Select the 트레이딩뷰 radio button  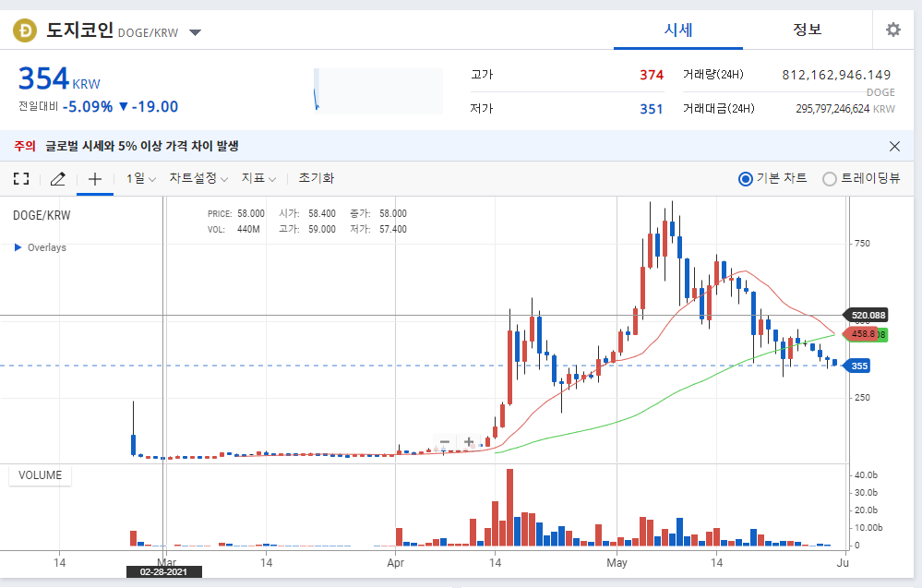829,179
